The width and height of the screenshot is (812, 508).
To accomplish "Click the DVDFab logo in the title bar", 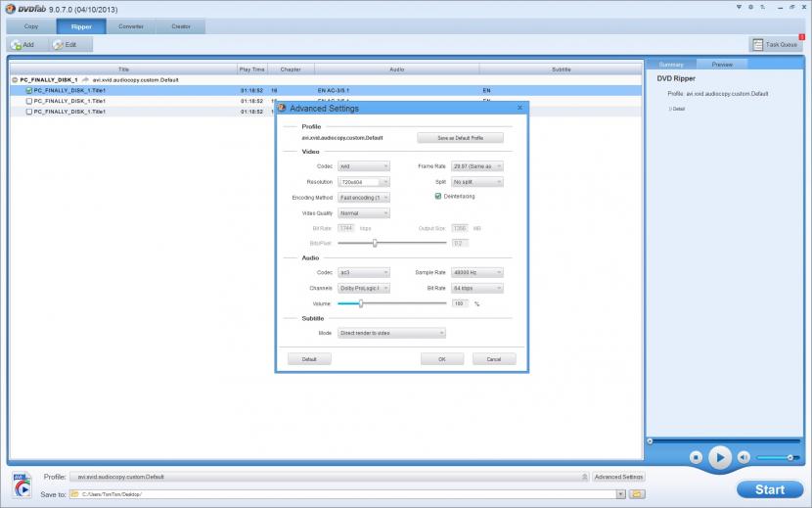I will point(11,9).
